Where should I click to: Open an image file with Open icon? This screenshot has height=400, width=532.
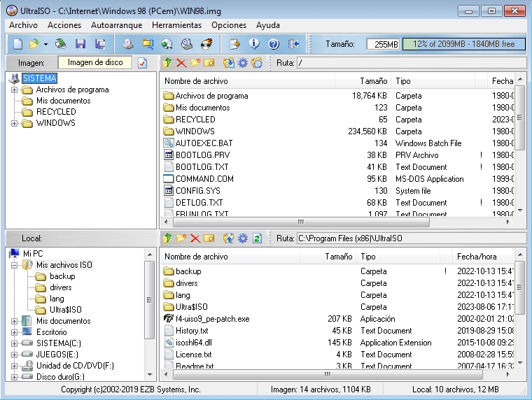34,44
